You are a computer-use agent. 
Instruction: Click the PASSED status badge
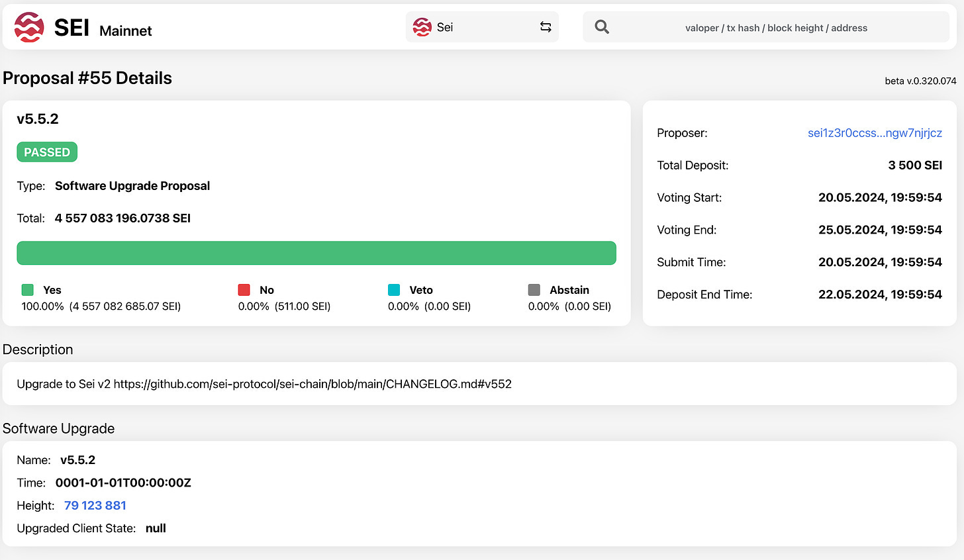pyautogui.click(x=47, y=152)
